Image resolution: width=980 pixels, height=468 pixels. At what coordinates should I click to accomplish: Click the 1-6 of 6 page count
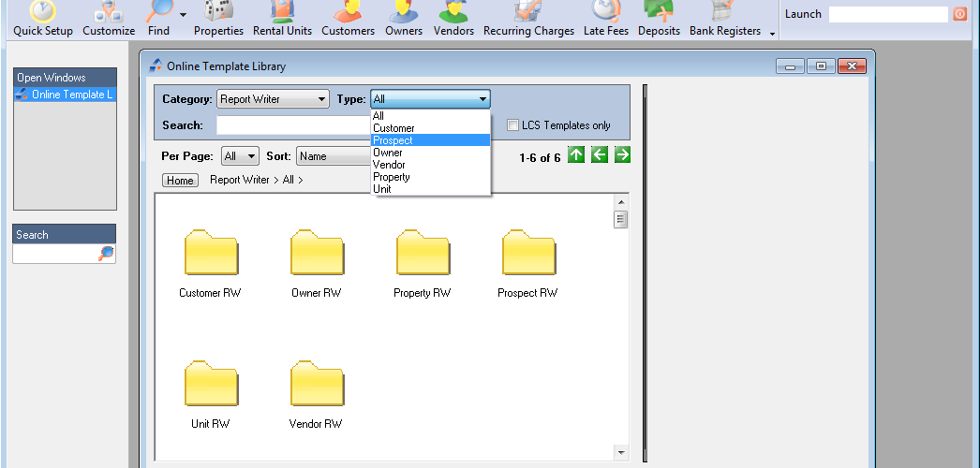(540, 158)
